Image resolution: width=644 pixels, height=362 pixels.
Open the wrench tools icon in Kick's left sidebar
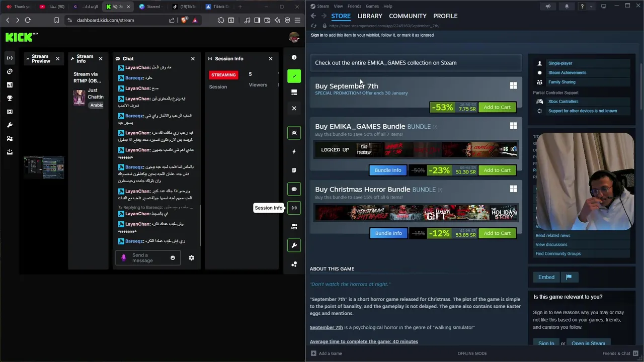(10, 125)
